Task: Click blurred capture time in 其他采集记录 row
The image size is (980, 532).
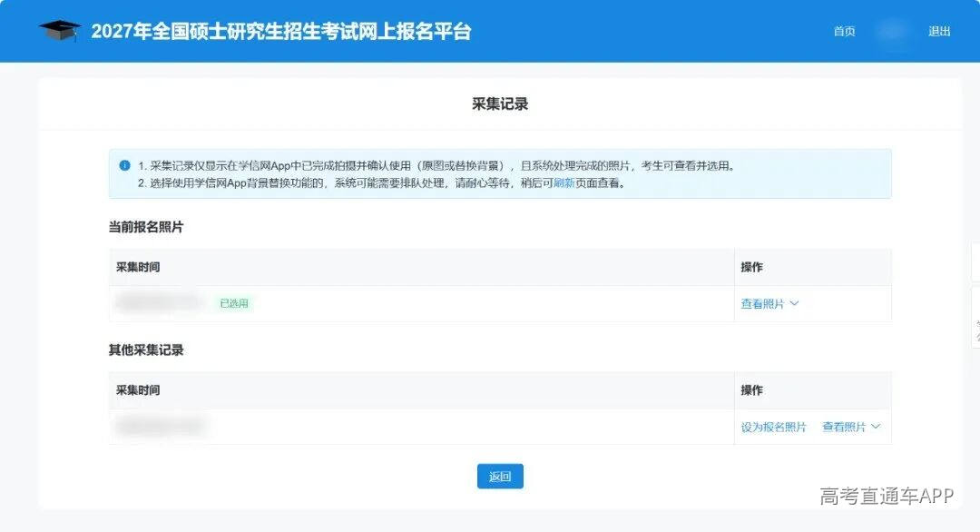Action: coord(161,427)
